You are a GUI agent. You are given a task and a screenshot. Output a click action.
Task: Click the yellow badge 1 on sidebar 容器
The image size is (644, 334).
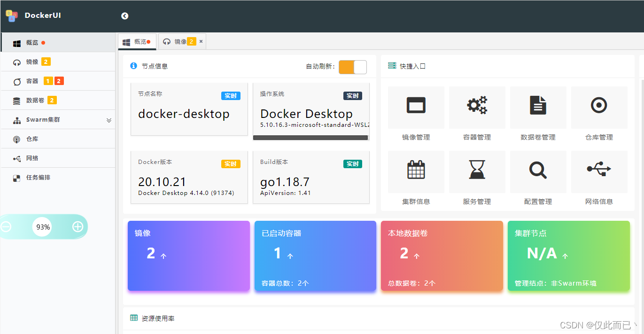[48, 81]
